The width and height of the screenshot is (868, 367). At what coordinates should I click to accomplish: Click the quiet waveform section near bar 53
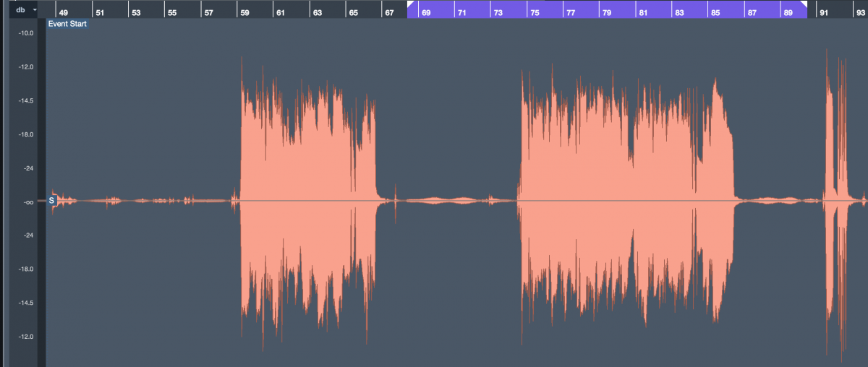click(137, 200)
